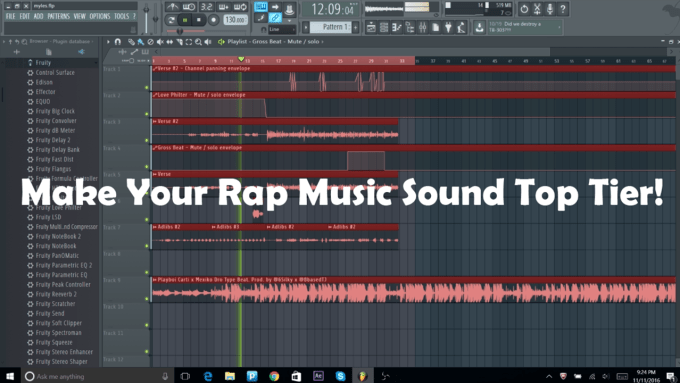Open the playlist options arrow menu

coord(108,42)
